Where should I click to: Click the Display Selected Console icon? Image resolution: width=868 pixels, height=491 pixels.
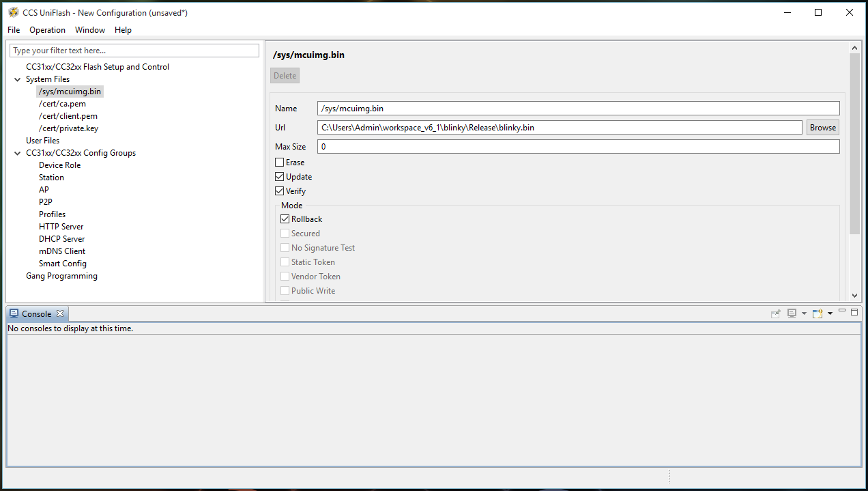792,313
